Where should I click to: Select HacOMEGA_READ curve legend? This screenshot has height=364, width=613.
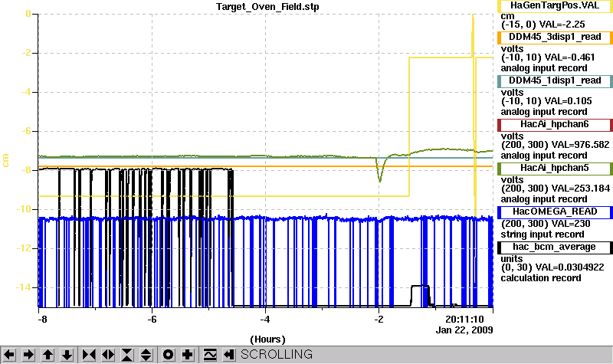pos(555,212)
